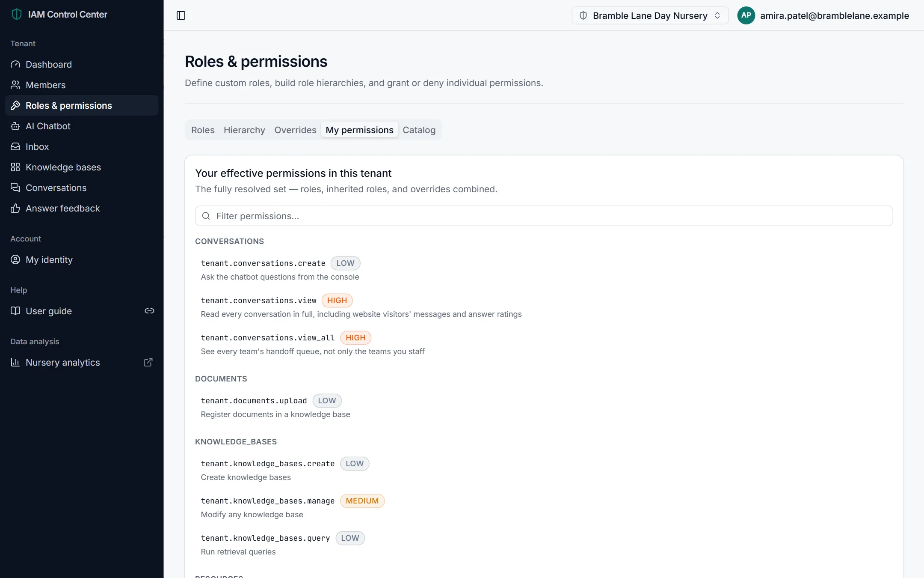The height and width of the screenshot is (578, 924).
Task: Click MEDIUM badge on tenant.knowledge_bases.manage
Action: click(x=362, y=501)
